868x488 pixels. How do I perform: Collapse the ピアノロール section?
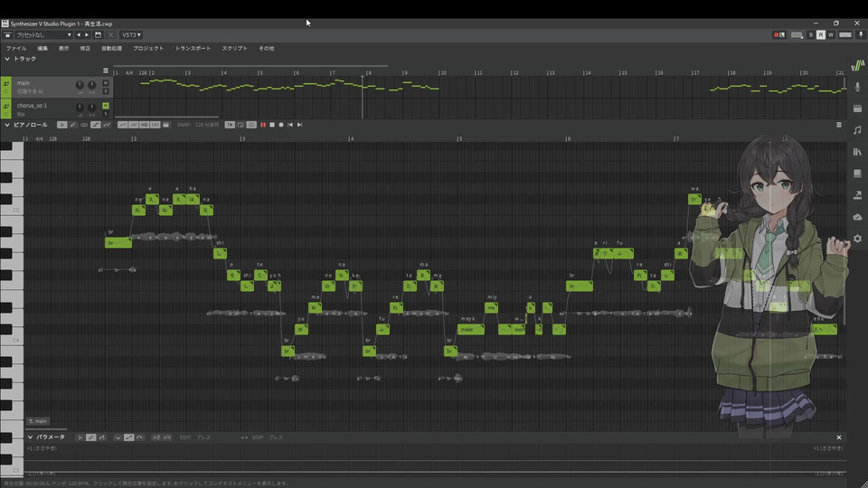click(7, 125)
